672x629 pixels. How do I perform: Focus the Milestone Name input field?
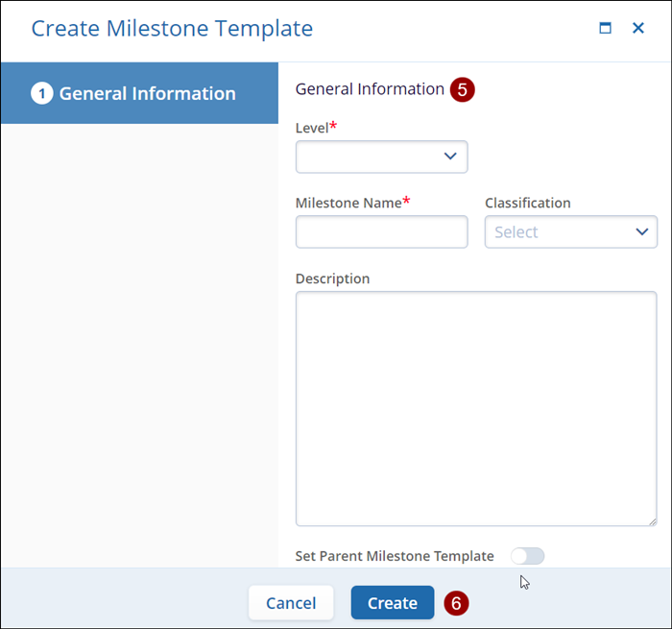381,231
